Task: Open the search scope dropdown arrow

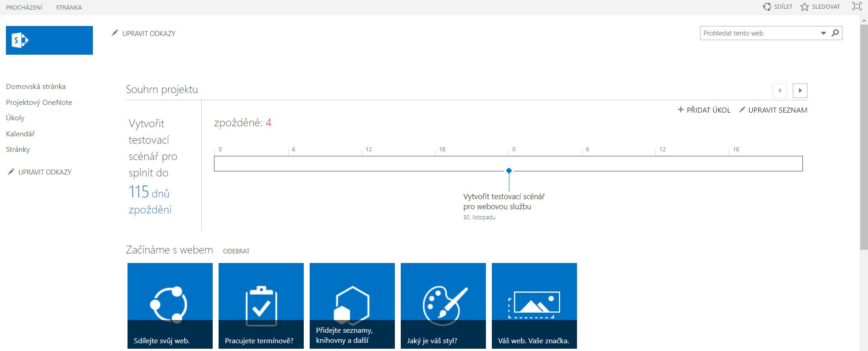Action: click(x=823, y=33)
